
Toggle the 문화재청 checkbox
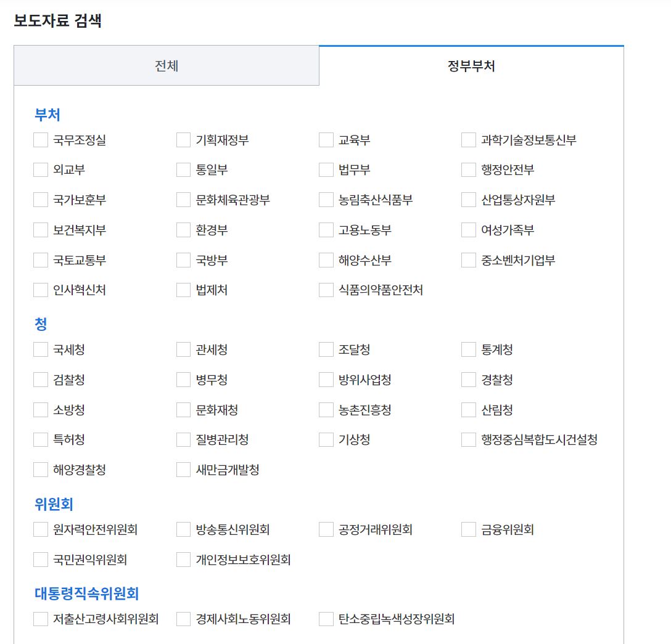[x=184, y=410]
